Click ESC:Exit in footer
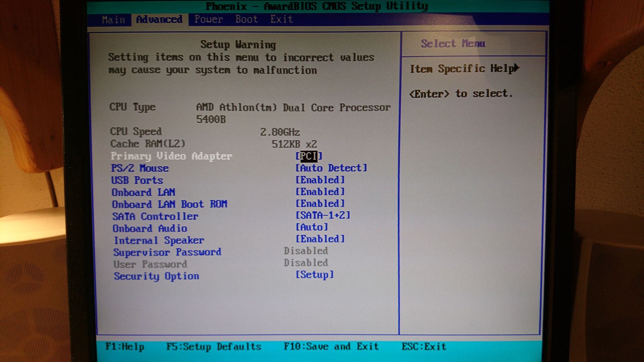This screenshot has width=644, height=362. (x=424, y=347)
